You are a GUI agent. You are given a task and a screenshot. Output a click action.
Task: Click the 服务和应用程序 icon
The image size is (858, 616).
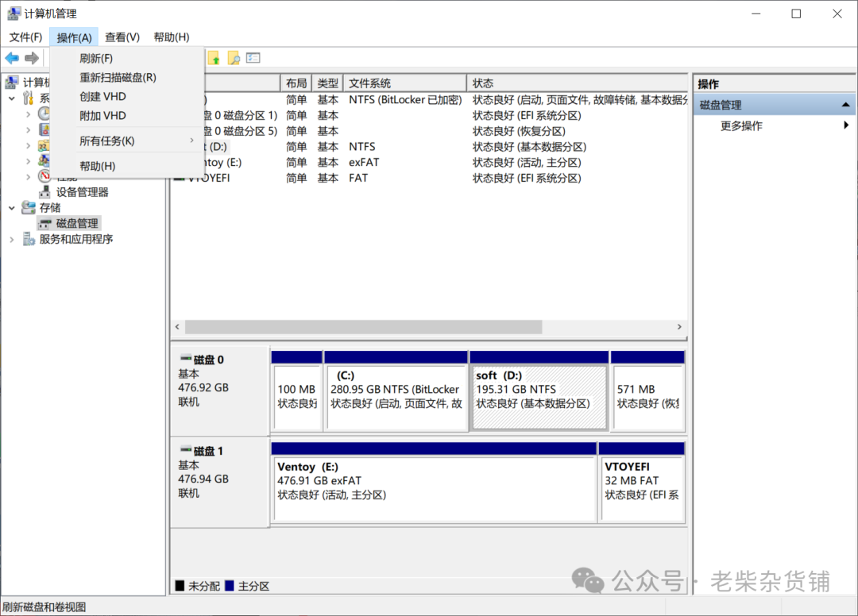click(29, 239)
